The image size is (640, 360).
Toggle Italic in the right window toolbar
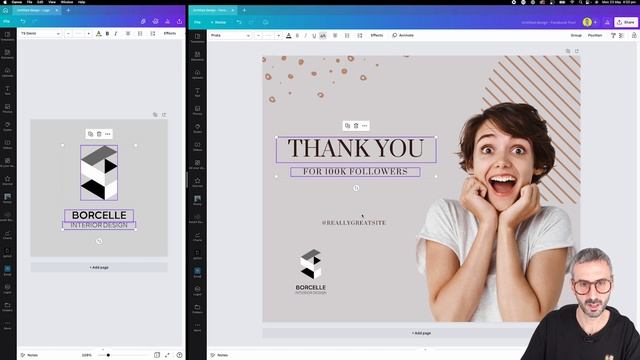[305, 36]
